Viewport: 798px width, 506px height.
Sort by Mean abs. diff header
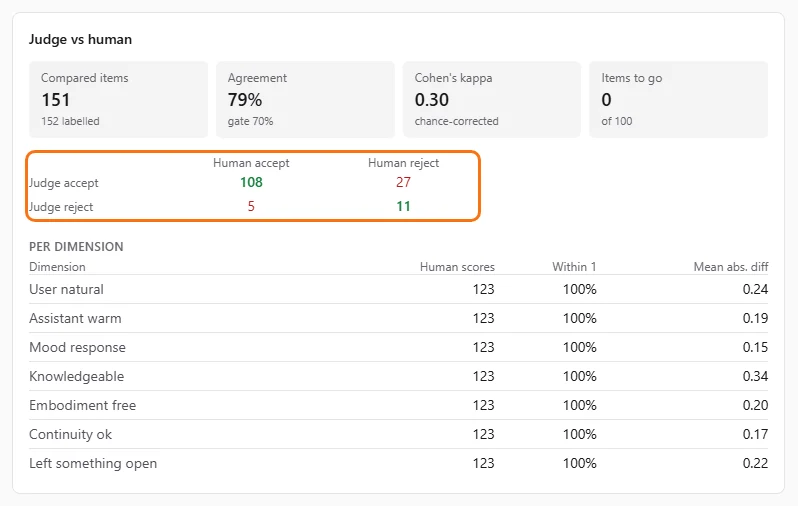pyautogui.click(x=731, y=267)
